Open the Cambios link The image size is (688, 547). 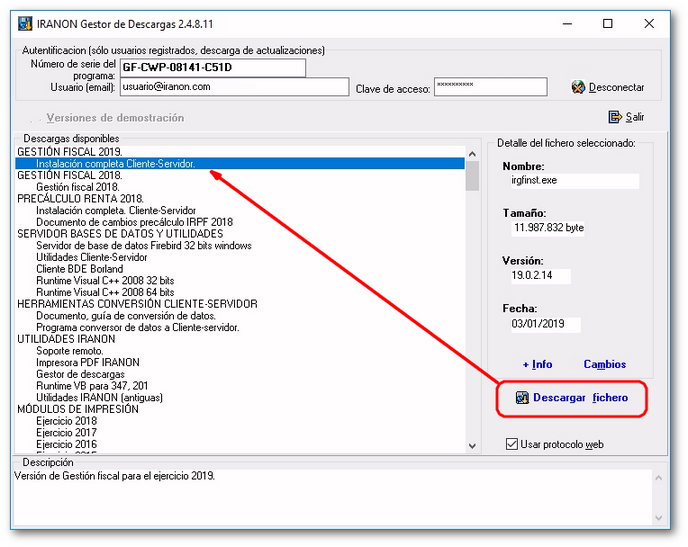(604, 364)
